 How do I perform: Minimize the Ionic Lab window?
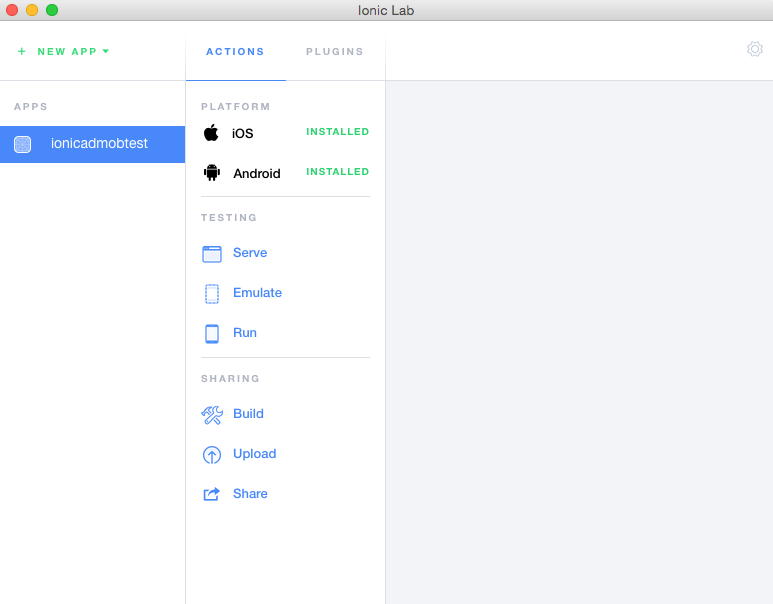pos(32,10)
